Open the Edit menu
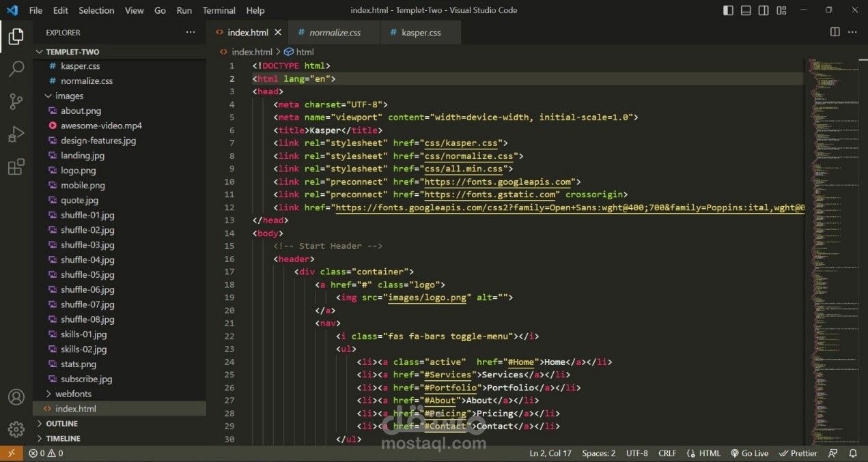 point(60,10)
